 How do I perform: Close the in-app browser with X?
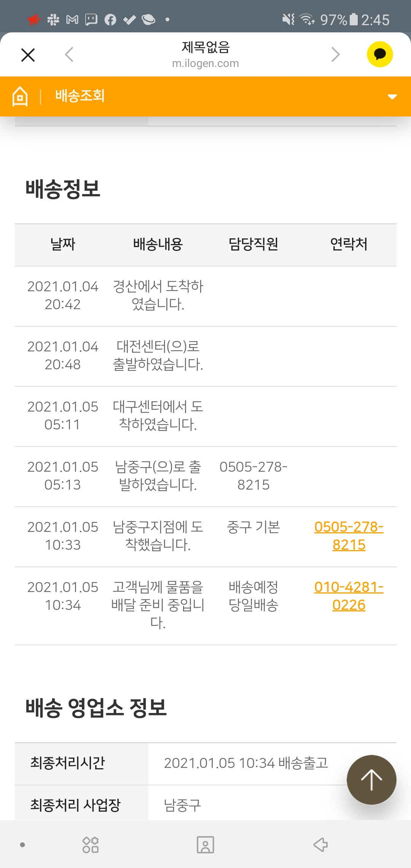(28, 55)
